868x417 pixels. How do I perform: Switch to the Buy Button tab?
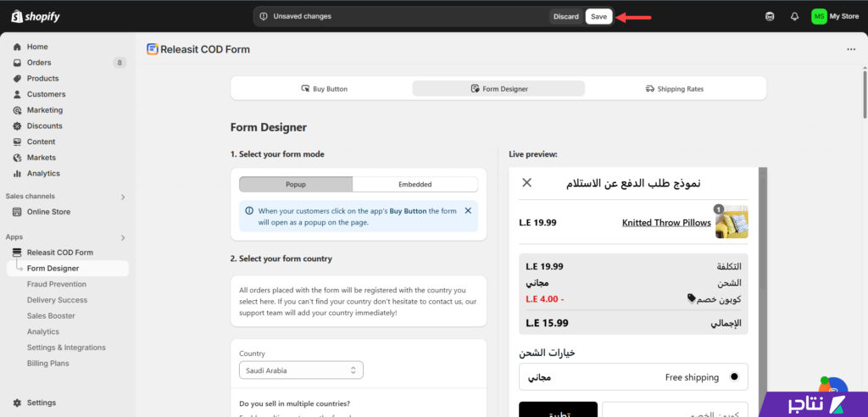click(324, 89)
